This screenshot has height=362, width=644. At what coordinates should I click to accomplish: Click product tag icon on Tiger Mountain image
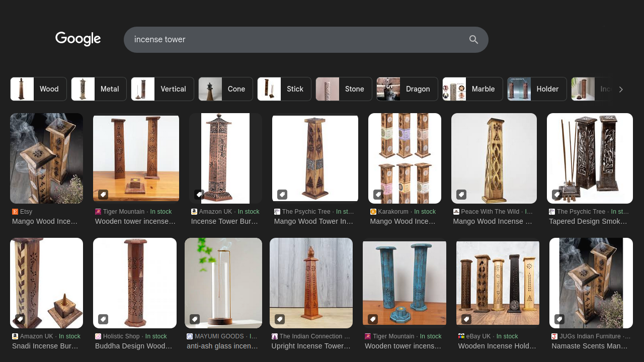tap(103, 195)
